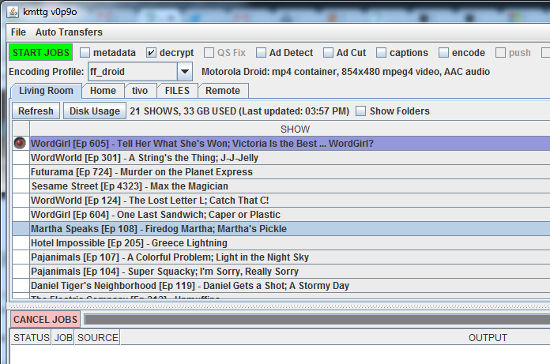Screen dimensions: 550x364
Task: Switch to the Remote tab
Action: (x=223, y=91)
